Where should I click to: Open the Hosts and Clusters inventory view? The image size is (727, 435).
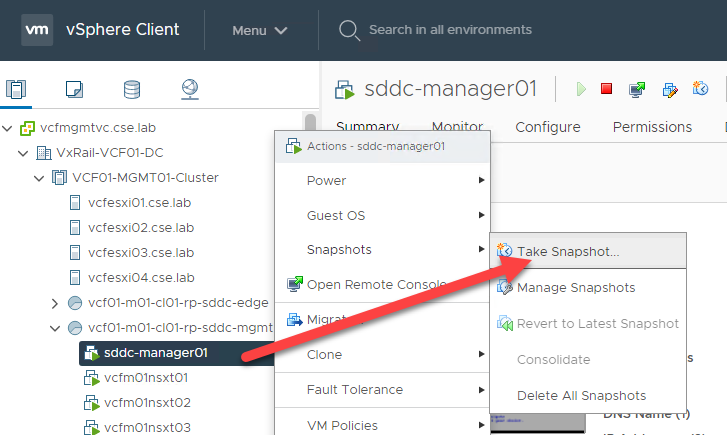point(21,89)
